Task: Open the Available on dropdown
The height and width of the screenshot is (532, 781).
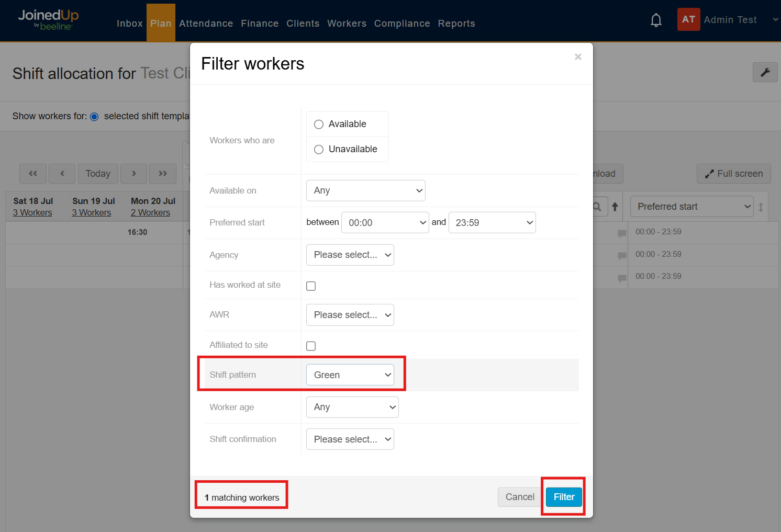Action: (366, 190)
